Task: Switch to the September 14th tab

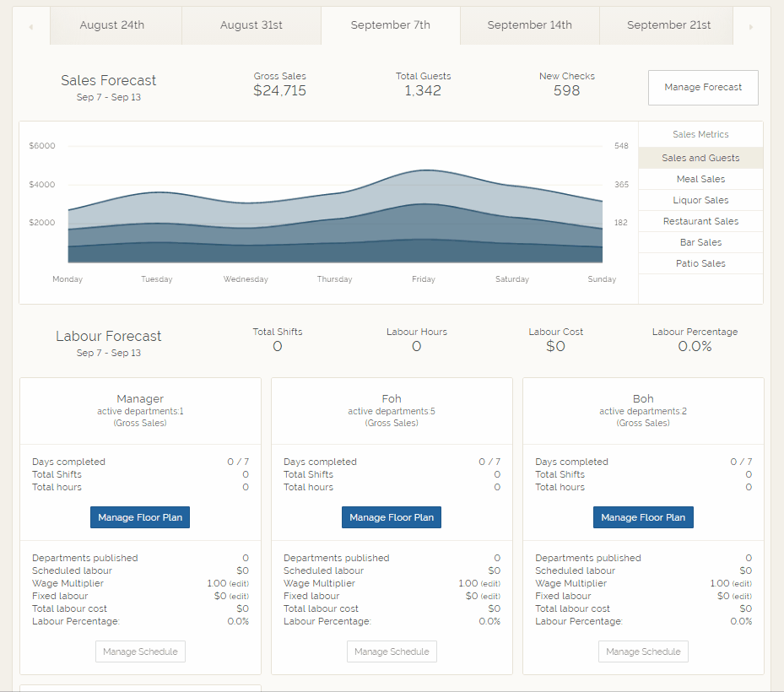Action: 529,26
